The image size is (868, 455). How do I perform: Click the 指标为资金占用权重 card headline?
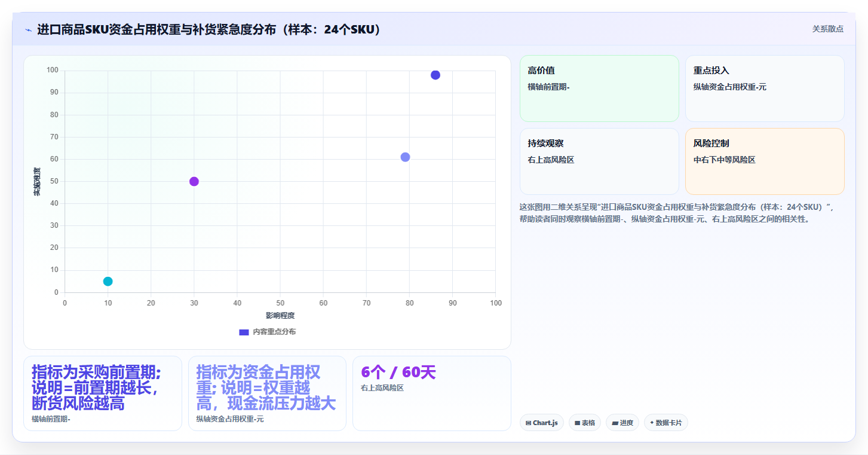266,387
